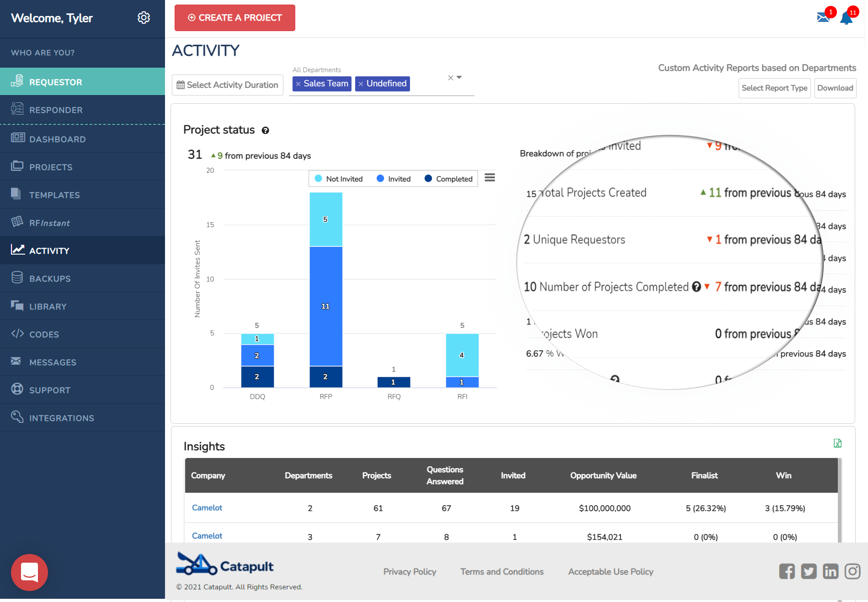This screenshot has height=602, width=868.
Task: Remove the Sales Team filter tag
Action: coord(298,84)
